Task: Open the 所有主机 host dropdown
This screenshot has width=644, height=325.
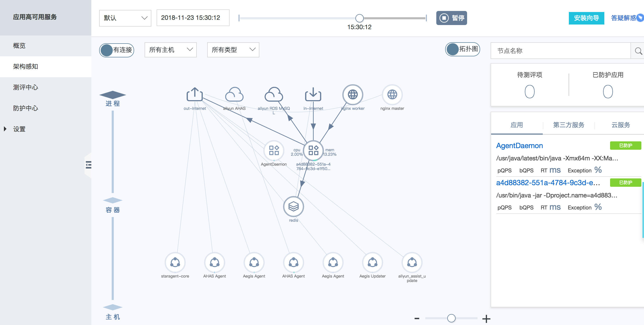Action: [x=170, y=50]
